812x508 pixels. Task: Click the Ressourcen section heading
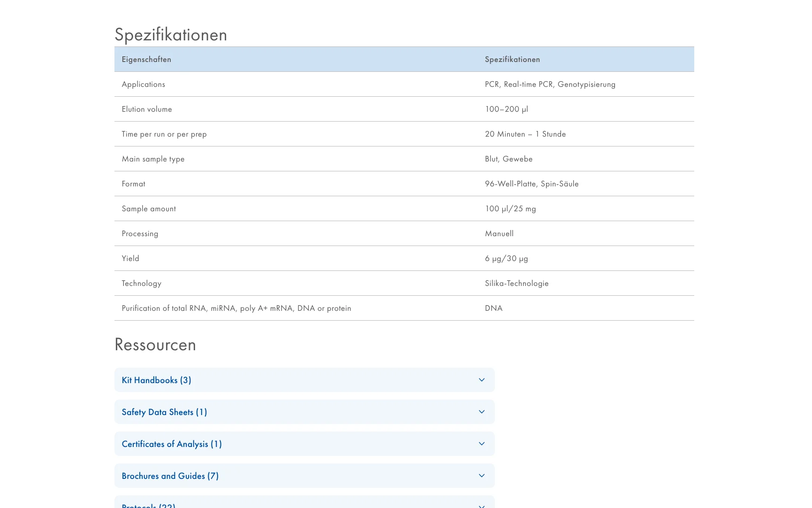155,345
